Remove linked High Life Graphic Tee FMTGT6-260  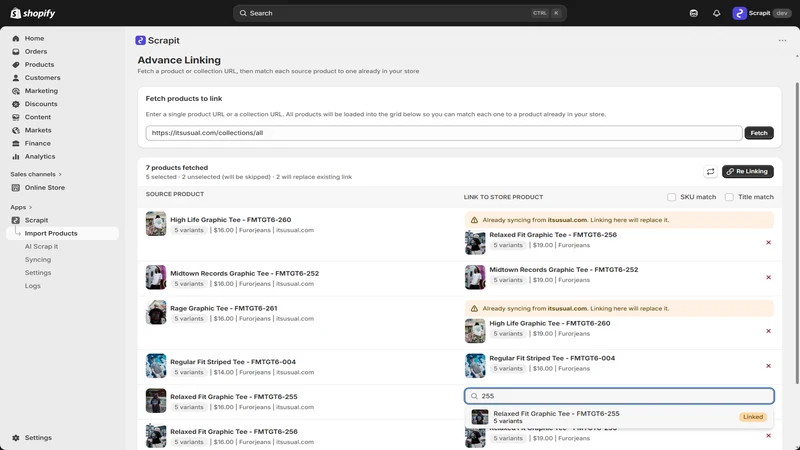(x=768, y=331)
